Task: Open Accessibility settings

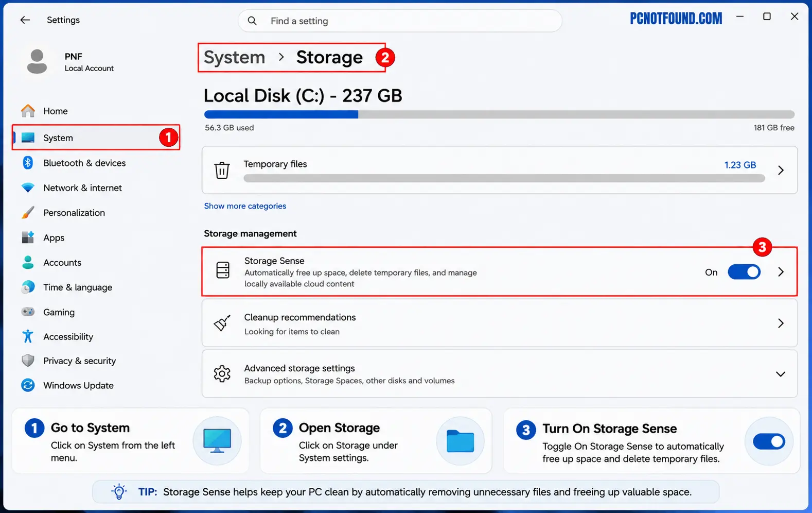Action: (96, 336)
